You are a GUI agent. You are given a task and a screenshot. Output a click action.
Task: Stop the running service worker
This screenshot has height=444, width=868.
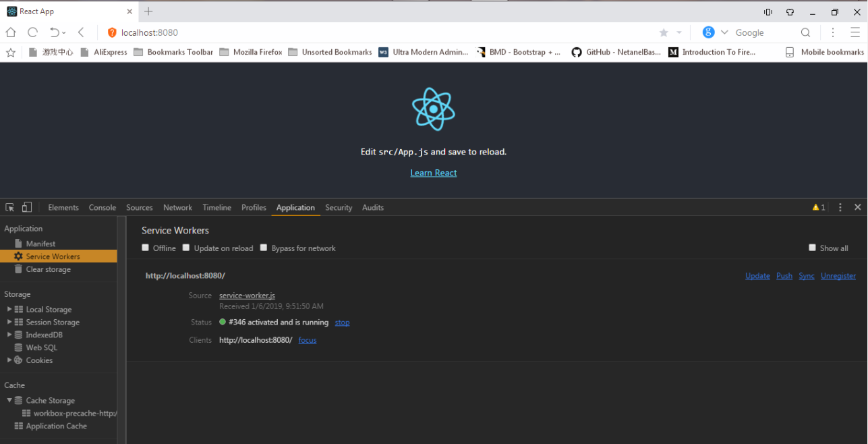pos(342,323)
